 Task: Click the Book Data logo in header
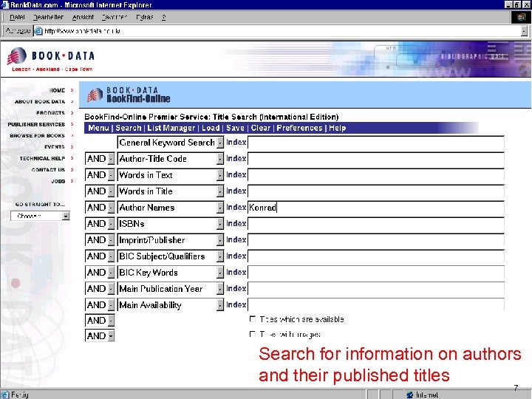coord(50,58)
